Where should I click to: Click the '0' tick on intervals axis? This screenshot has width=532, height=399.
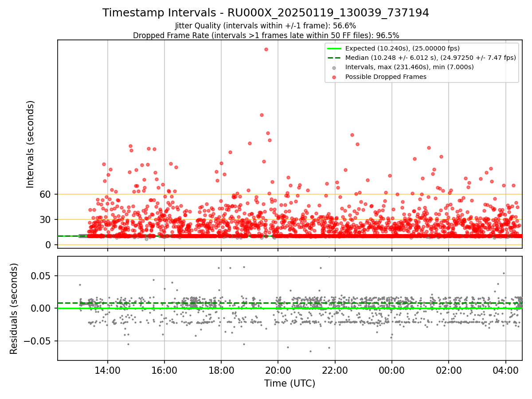[49, 245]
